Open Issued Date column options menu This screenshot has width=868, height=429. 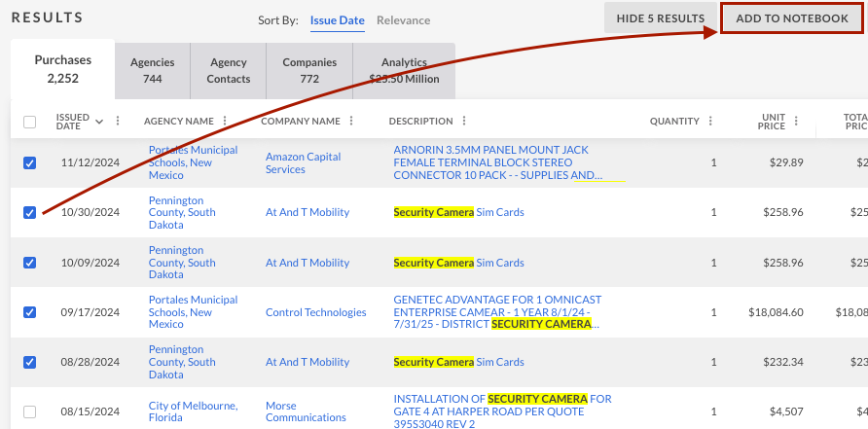click(x=118, y=122)
